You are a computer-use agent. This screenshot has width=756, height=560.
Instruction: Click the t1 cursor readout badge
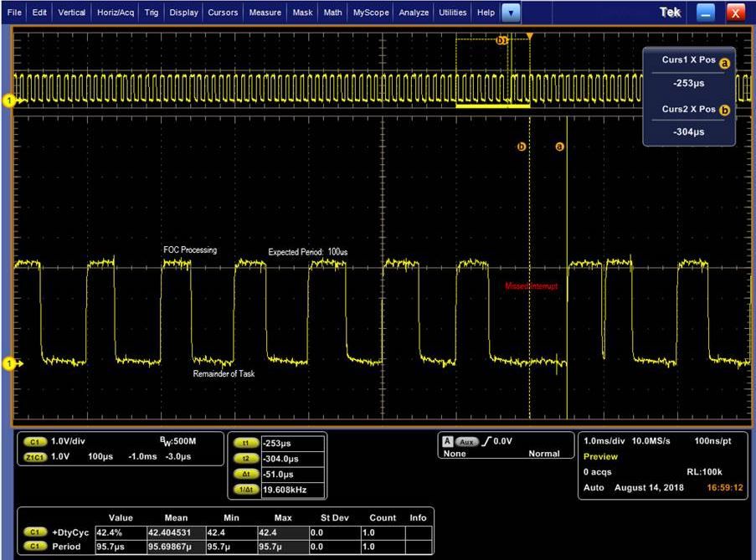246,444
